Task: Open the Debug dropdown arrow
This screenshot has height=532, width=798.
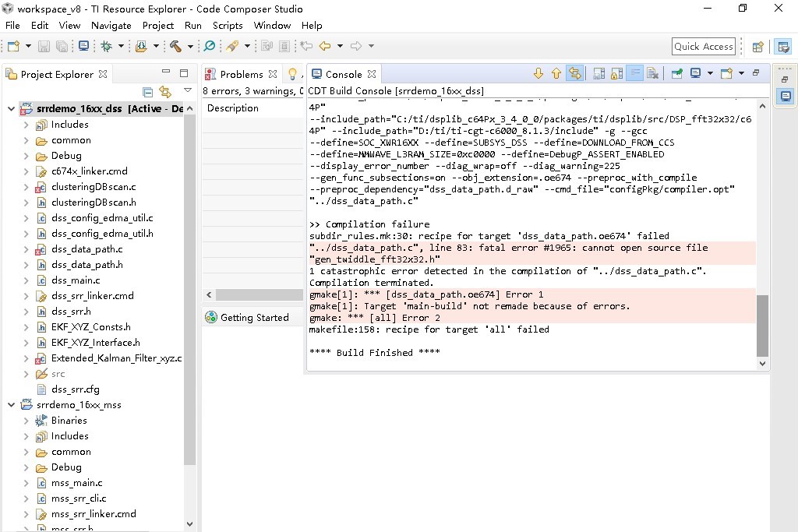Action: point(121,46)
